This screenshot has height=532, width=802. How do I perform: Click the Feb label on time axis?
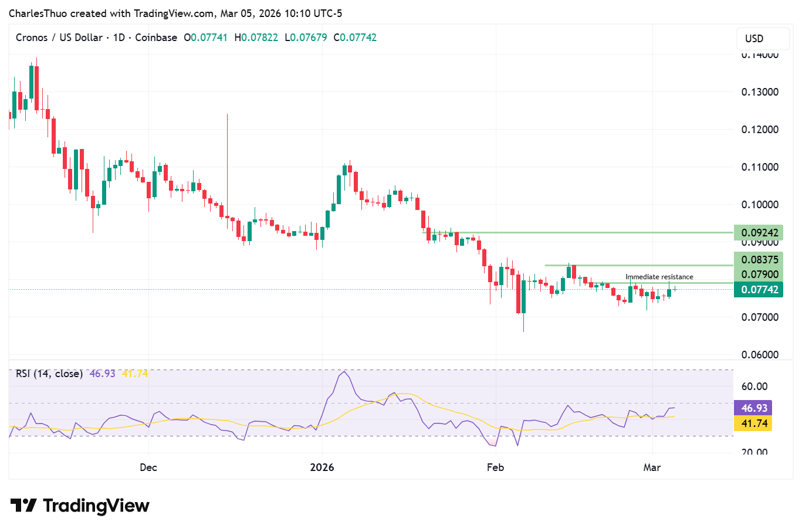[495, 467]
